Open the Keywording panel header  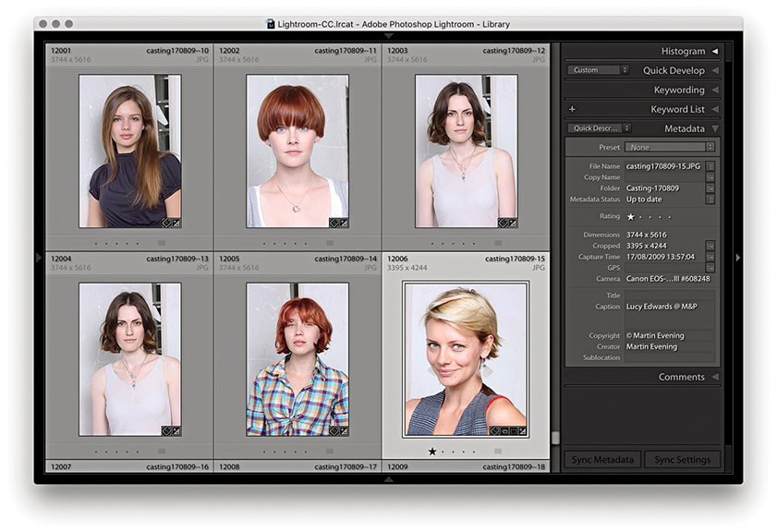[x=678, y=91]
